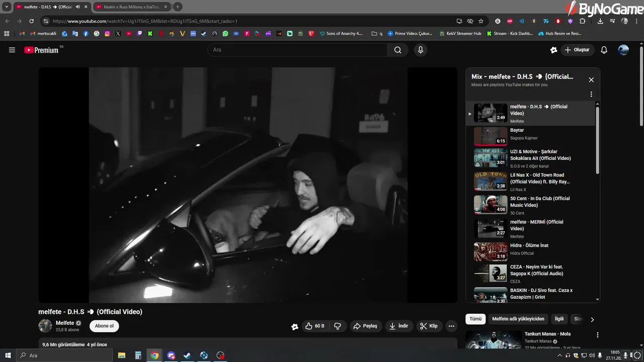
Task: Click the video player to pause
Action: point(248,185)
